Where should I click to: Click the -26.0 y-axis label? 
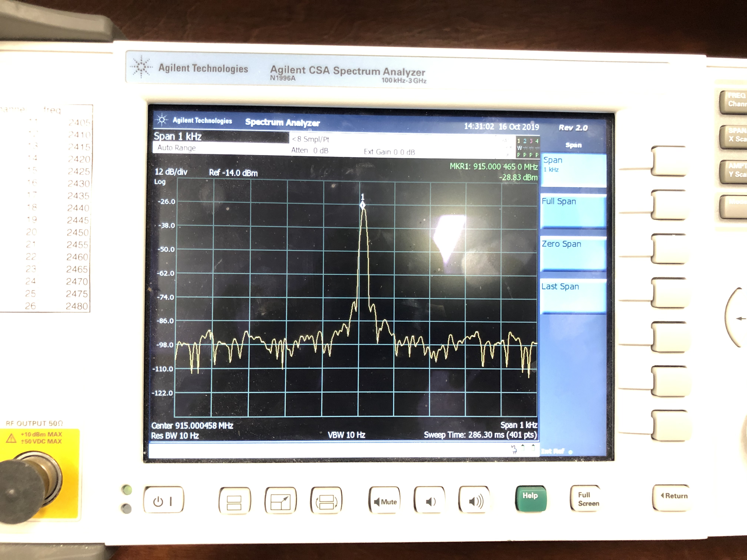tap(167, 202)
